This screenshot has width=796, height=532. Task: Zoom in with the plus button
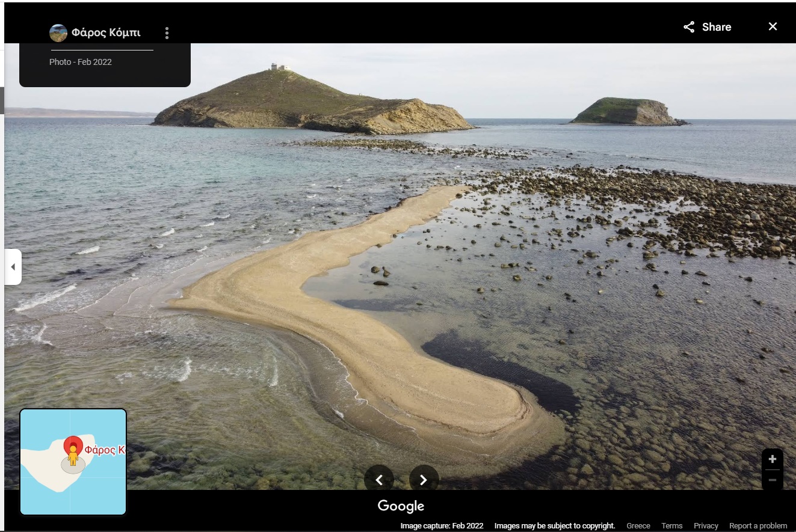click(773, 459)
